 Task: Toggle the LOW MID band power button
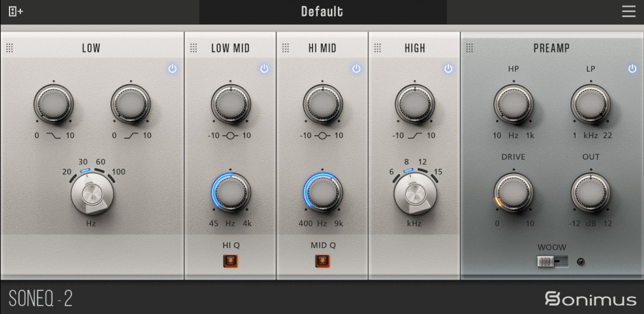[264, 69]
